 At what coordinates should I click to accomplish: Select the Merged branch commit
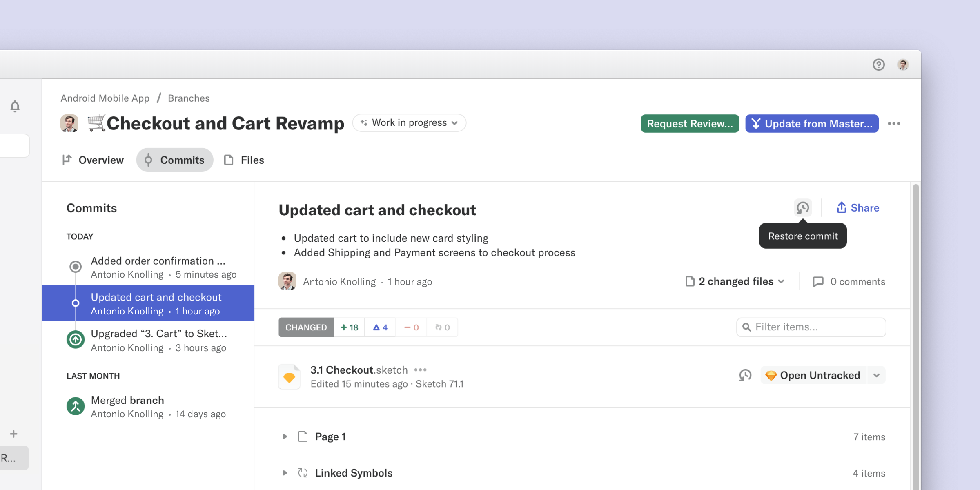pos(148,407)
